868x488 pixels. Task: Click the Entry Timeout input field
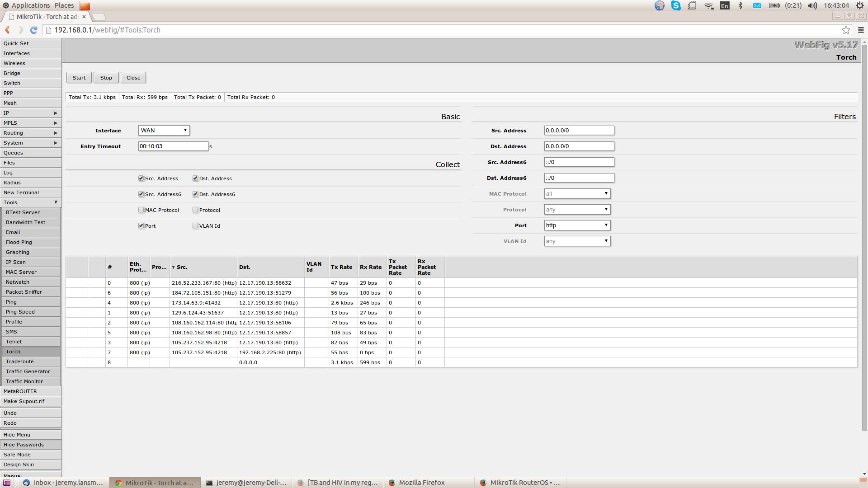[x=173, y=146]
